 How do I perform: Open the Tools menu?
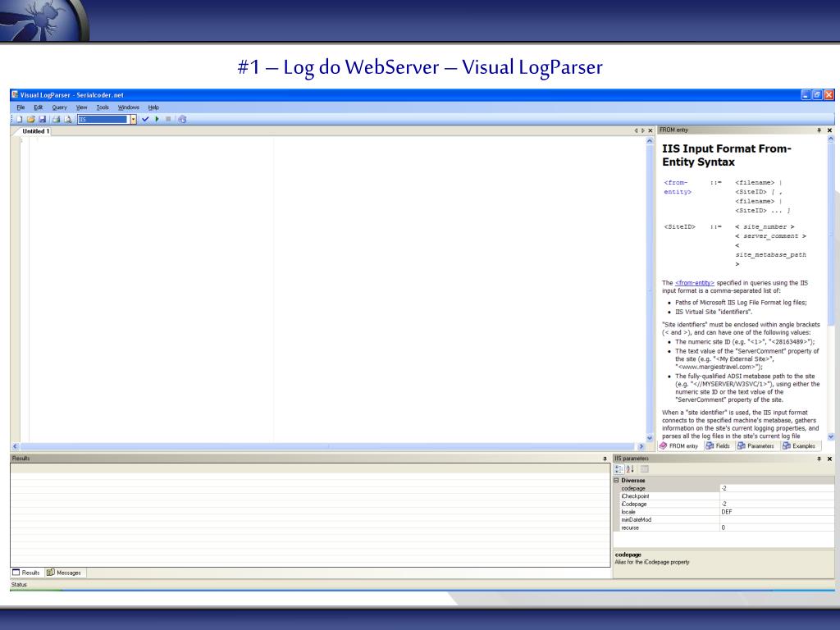[103, 107]
